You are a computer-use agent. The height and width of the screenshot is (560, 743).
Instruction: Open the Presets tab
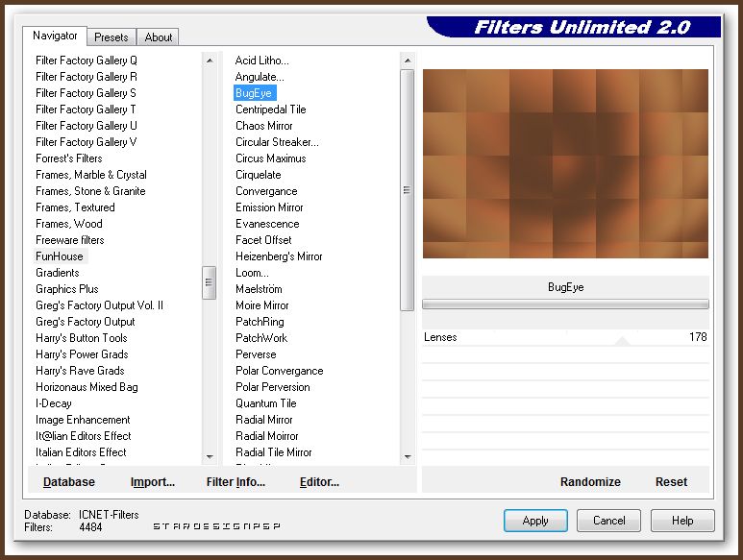tap(111, 37)
